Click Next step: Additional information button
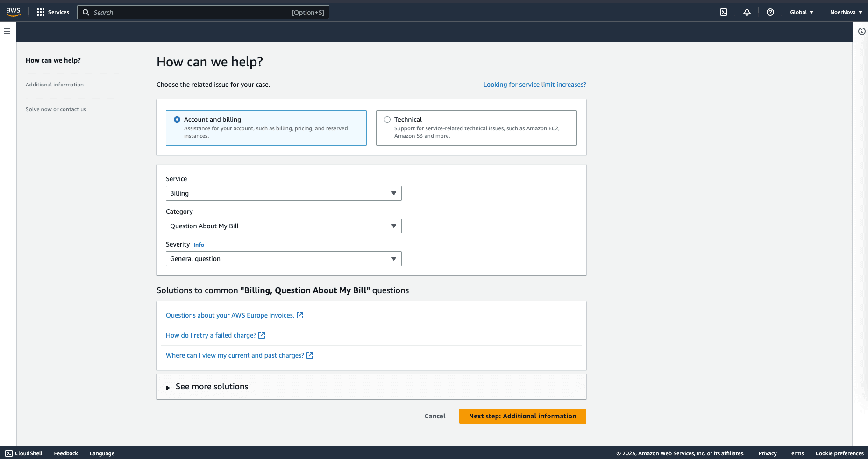Image resolution: width=868 pixels, height=459 pixels. coord(522,416)
